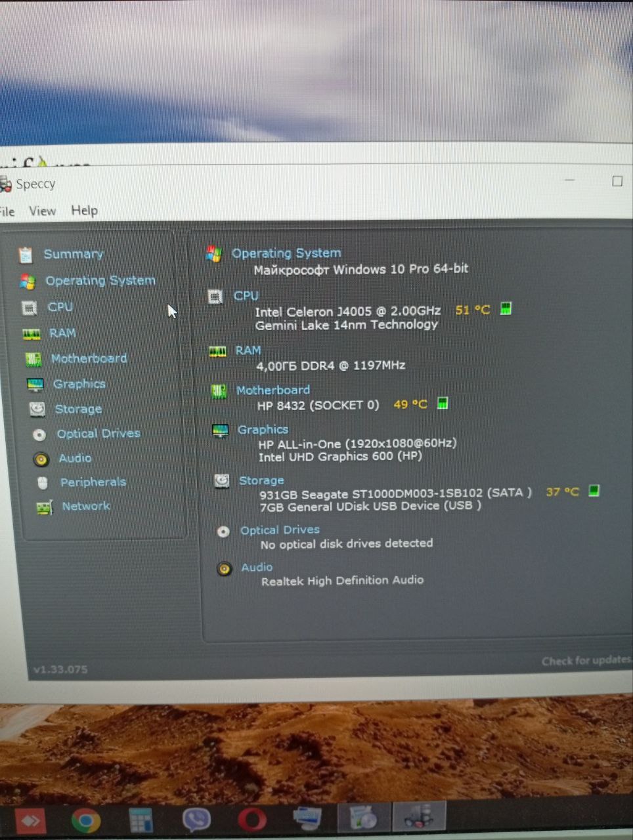Click the Optical Drives heading link
The height and width of the screenshot is (840, 633).
(280, 530)
